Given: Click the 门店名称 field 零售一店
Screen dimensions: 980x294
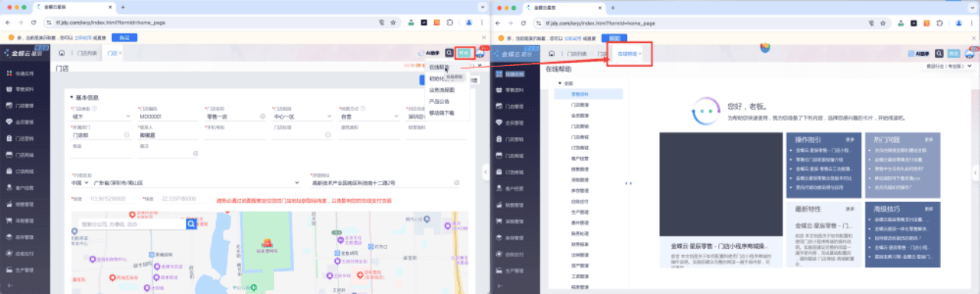Looking at the screenshot, I should [235, 117].
